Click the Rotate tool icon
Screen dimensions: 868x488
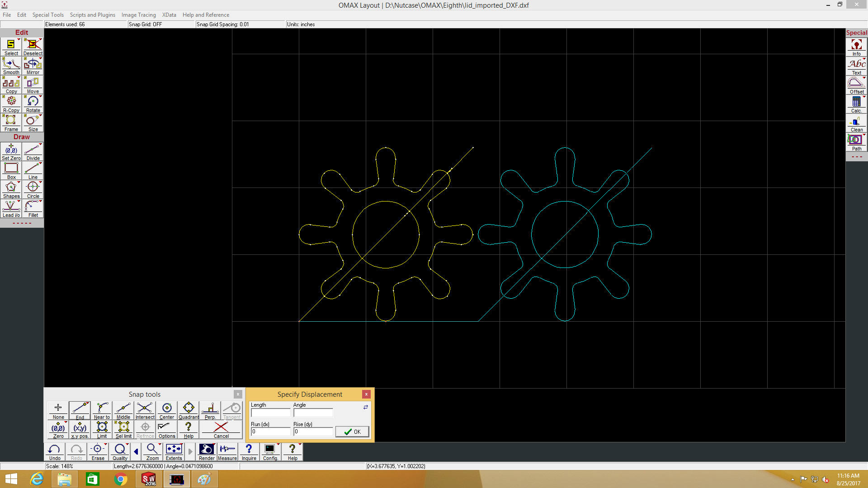point(33,104)
